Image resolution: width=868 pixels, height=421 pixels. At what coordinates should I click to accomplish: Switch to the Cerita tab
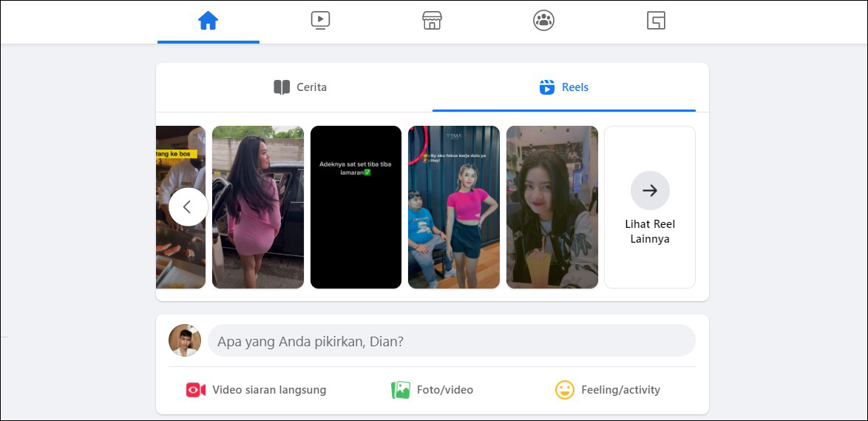[x=300, y=87]
